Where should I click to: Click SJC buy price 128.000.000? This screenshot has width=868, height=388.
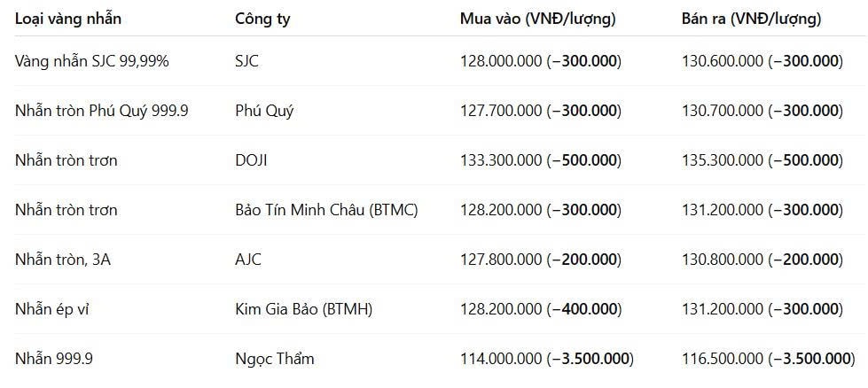(x=501, y=61)
